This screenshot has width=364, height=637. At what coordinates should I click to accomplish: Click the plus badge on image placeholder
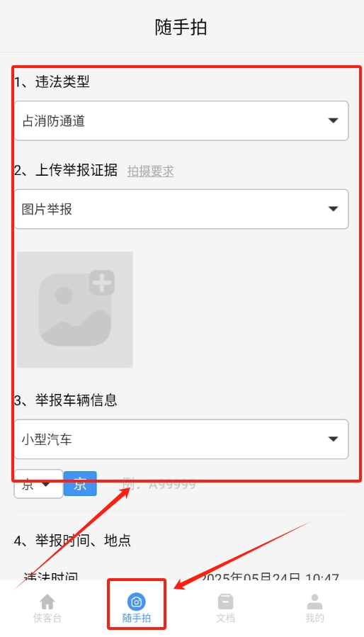click(x=102, y=282)
